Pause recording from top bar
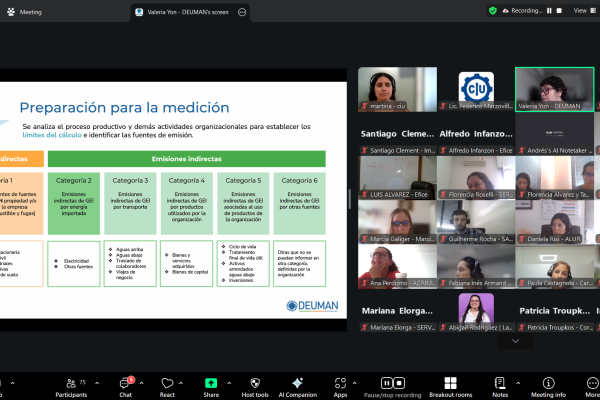The image size is (600, 400). tap(549, 11)
